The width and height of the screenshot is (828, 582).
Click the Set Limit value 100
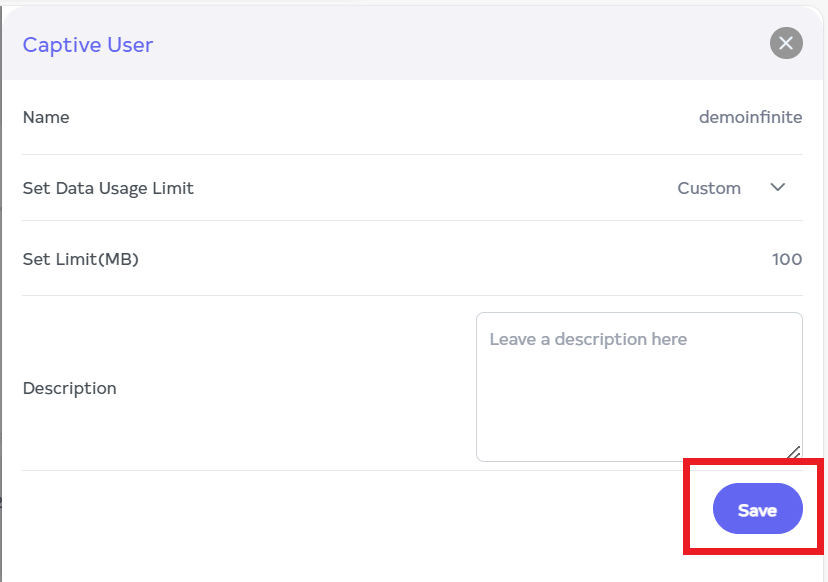[787, 259]
